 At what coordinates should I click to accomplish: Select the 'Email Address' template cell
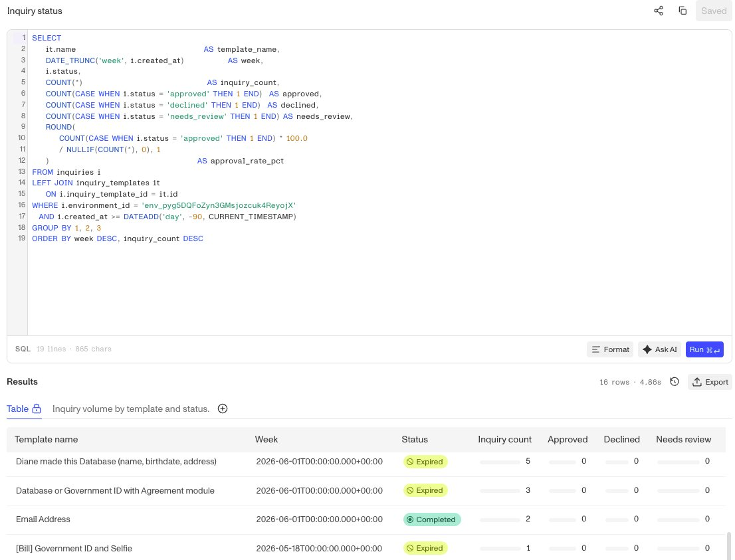[43, 519]
